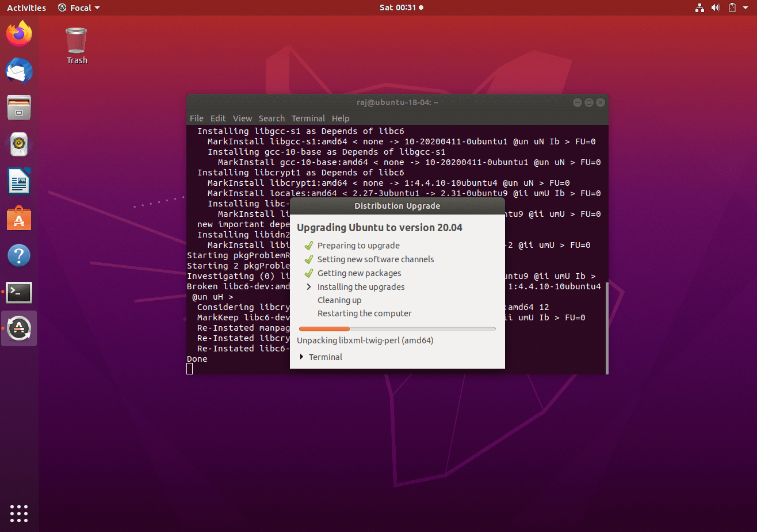757x532 pixels.
Task: Click the 'Getting new packages' step
Action: coord(360,273)
